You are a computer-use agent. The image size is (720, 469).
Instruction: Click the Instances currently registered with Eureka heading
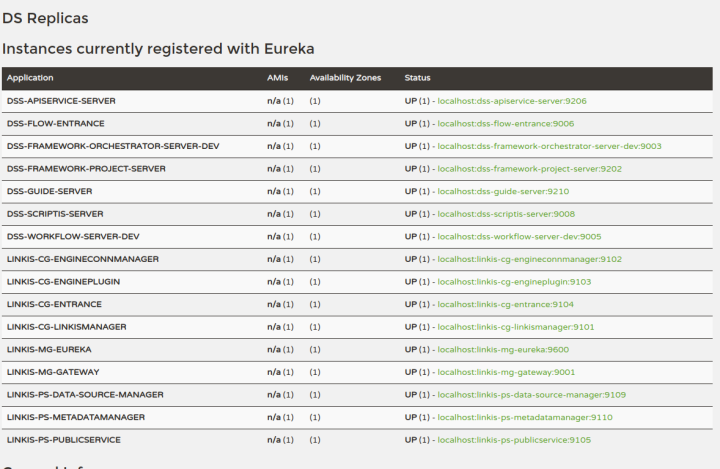[x=158, y=49]
